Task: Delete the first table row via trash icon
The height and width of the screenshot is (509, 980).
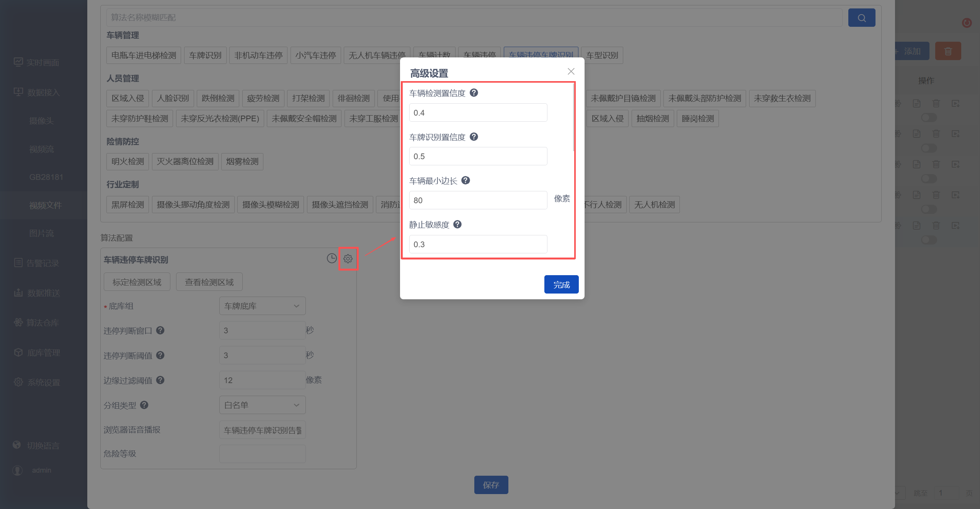Action: 936,103
